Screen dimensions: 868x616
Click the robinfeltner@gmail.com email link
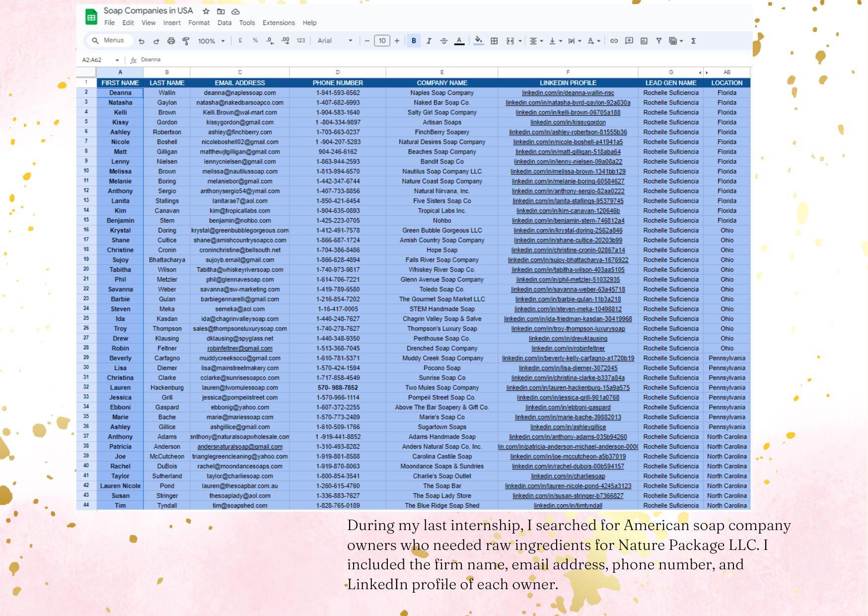[240, 348]
